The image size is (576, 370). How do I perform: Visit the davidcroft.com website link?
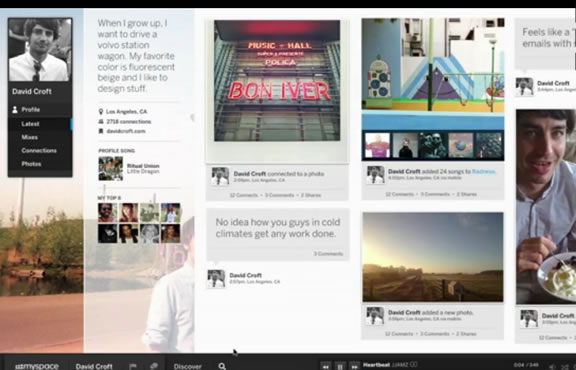pos(126,131)
